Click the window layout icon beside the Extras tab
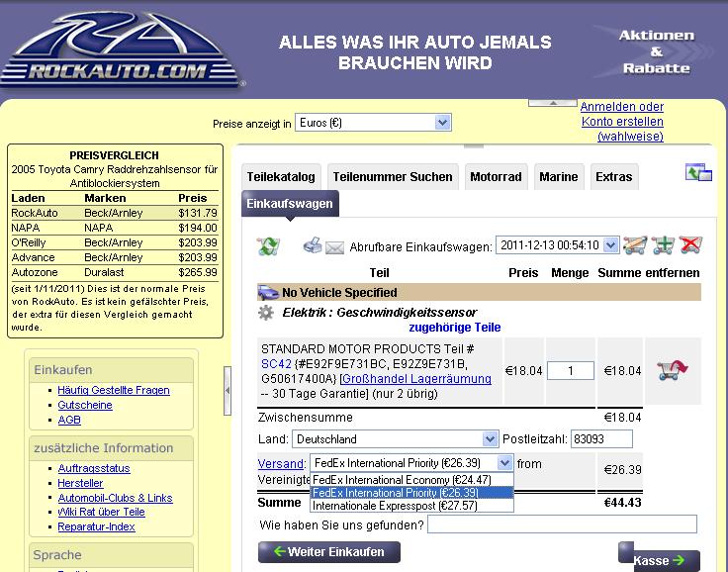 click(x=698, y=173)
